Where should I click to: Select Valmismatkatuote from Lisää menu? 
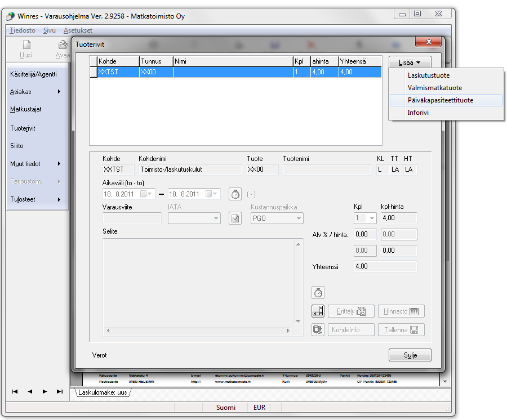click(x=446, y=88)
